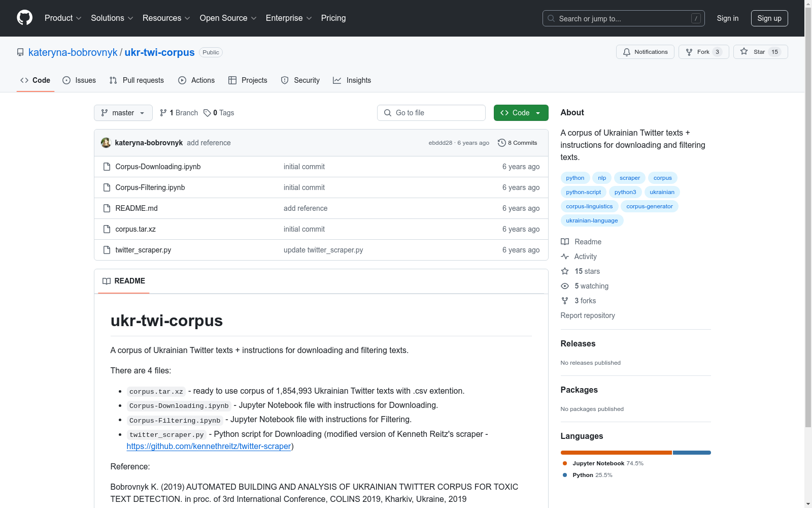Click the Go to file input
This screenshot has width=812, height=508.
[x=431, y=113]
